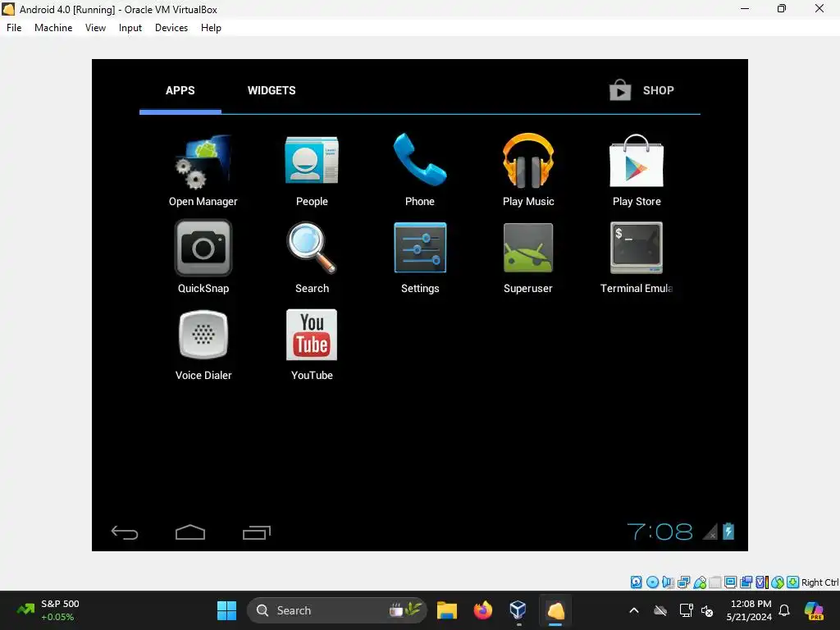This screenshot has width=840, height=630.
Task: Open the Play Store app
Action: coord(637,171)
